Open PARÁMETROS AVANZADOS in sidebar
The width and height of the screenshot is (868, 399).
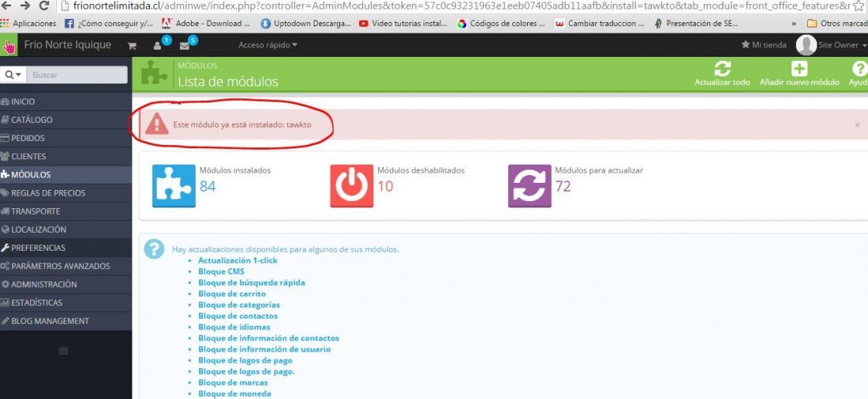point(65,267)
